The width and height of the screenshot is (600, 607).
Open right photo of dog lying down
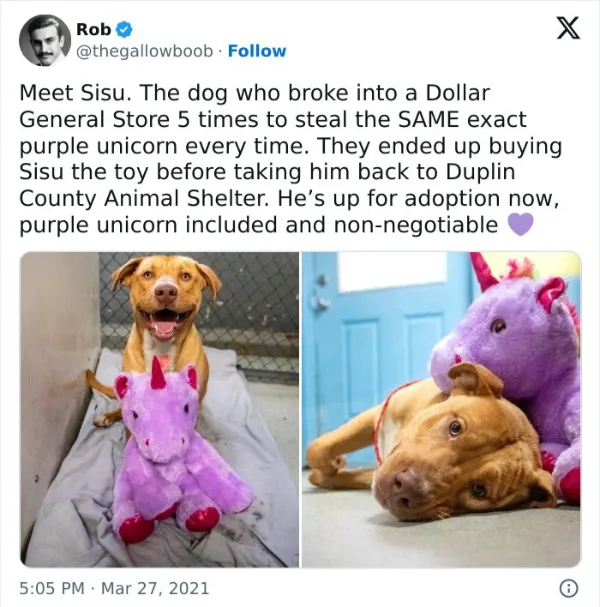point(441,409)
